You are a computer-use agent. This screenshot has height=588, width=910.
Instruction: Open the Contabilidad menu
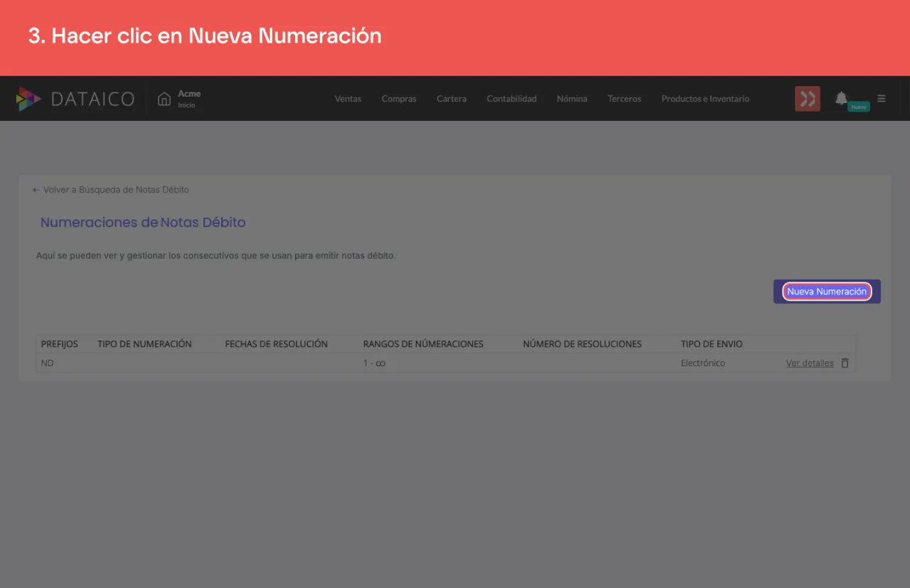tap(512, 99)
